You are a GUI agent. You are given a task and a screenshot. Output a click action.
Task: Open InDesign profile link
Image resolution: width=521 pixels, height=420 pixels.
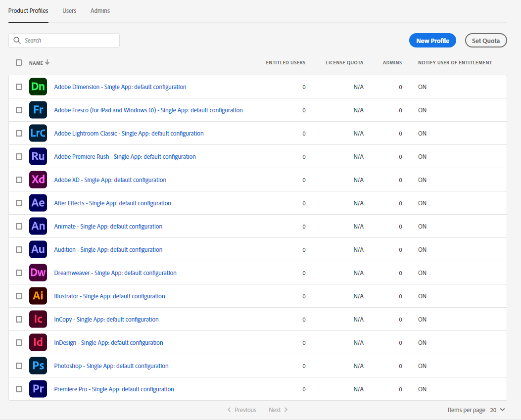point(109,342)
